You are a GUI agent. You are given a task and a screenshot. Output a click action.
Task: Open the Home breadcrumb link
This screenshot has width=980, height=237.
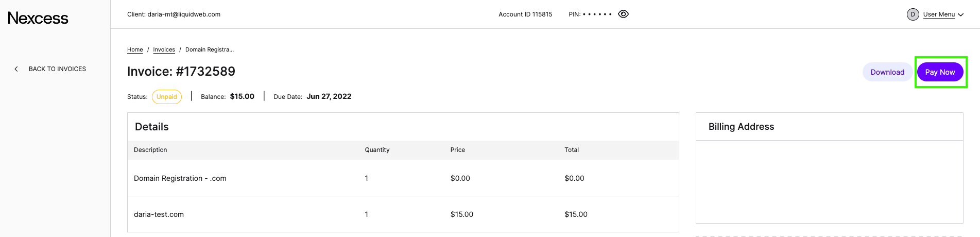(135, 50)
